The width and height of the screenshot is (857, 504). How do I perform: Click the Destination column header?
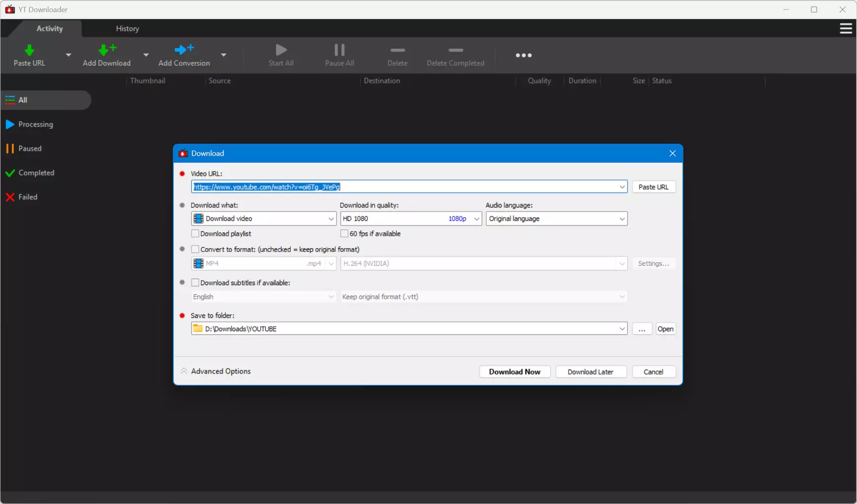click(x=382, y=81)
